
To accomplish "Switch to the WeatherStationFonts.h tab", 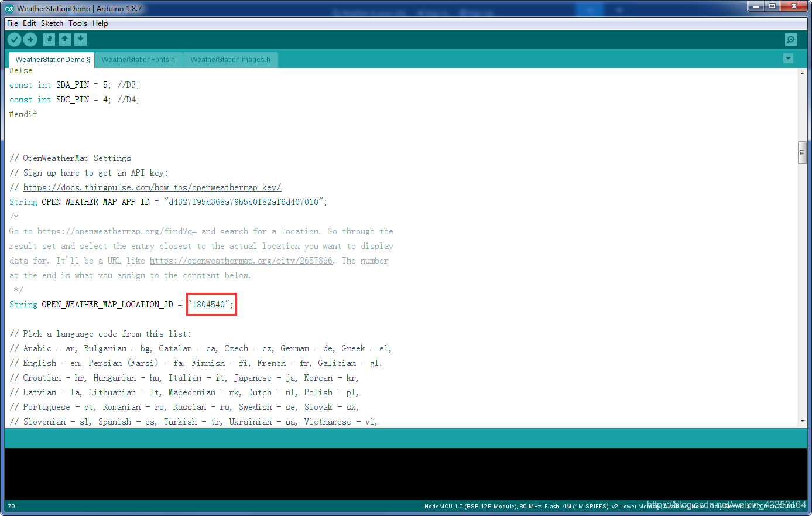I will tap(138, 60).
